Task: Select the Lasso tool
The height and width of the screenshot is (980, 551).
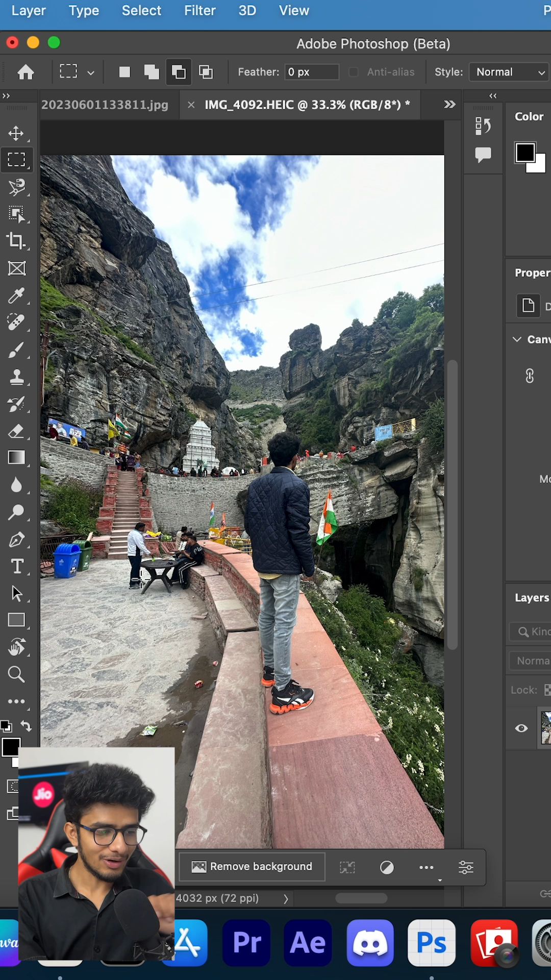Action: tap(16, 187)
